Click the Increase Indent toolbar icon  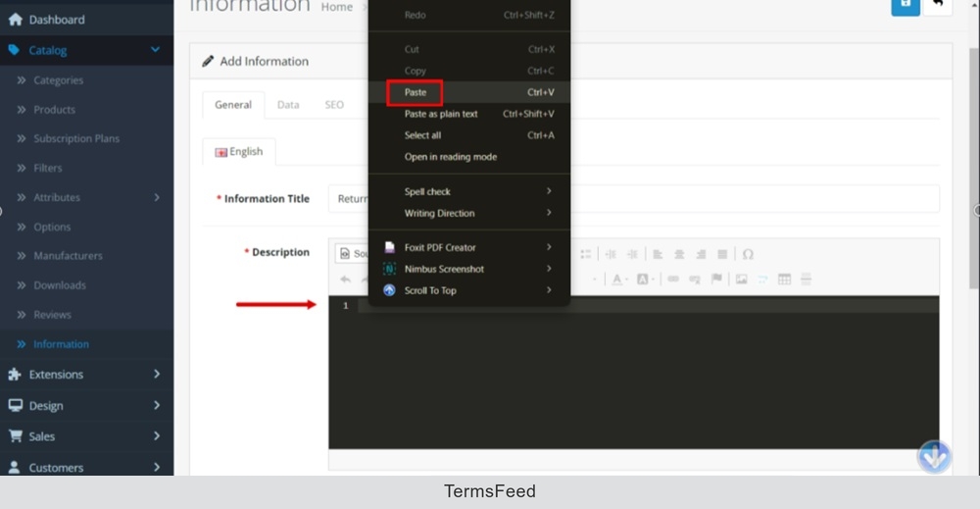click(632, 254)
